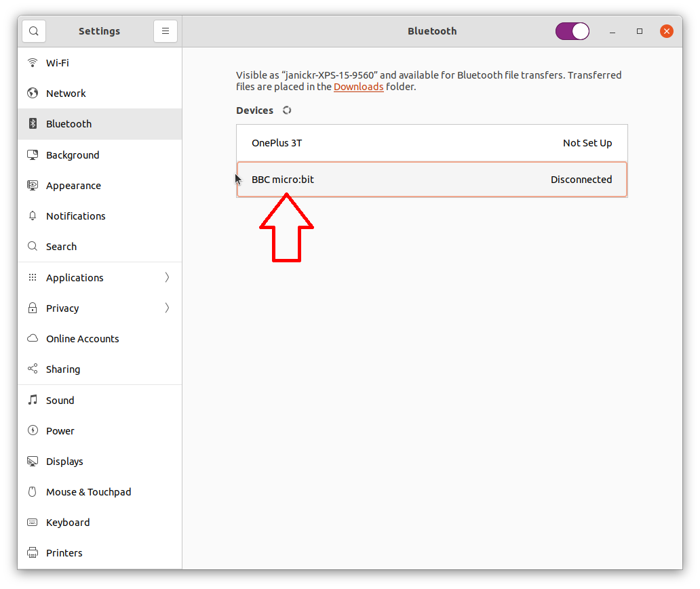Click the Sound music note icon
Screen dimensions: 700x589
point(33,400)
